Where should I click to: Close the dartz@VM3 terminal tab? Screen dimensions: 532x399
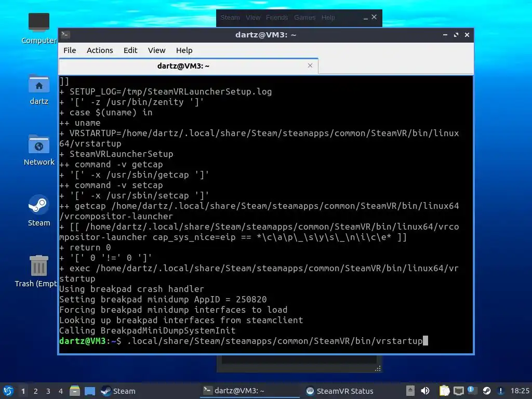[310, 65]
